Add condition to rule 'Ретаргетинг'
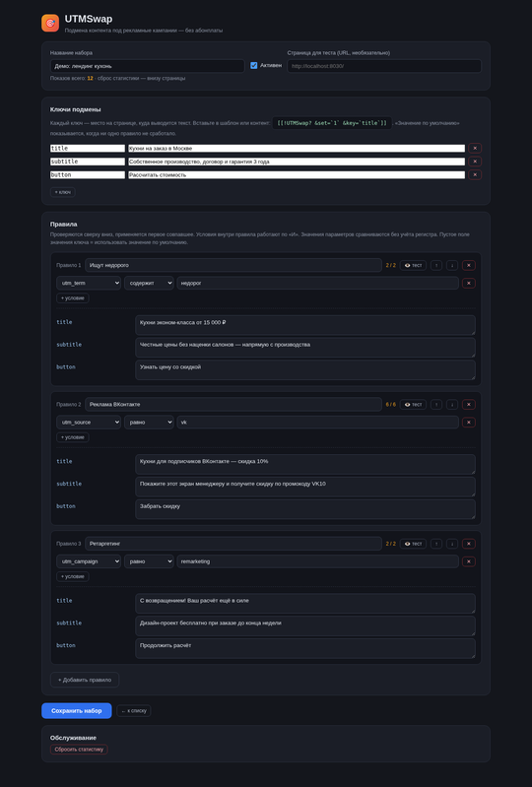The width and height of the screenshot is (532, 787). [x=73, y=576]
